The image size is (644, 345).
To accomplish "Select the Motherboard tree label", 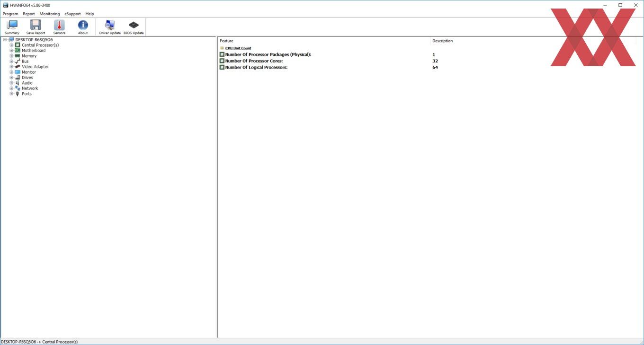I will pyautogui.click(x=34, y=51).
